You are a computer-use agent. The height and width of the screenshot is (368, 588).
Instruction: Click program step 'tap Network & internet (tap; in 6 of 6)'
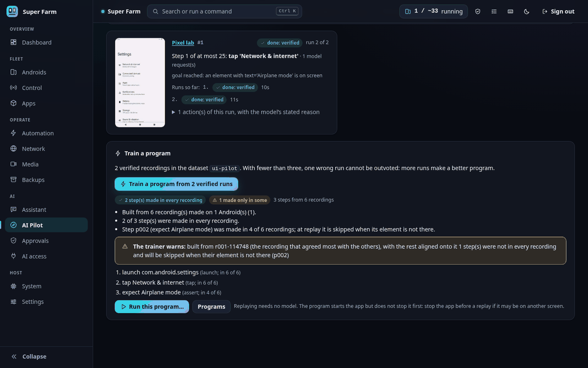click(x=170, y=283)
